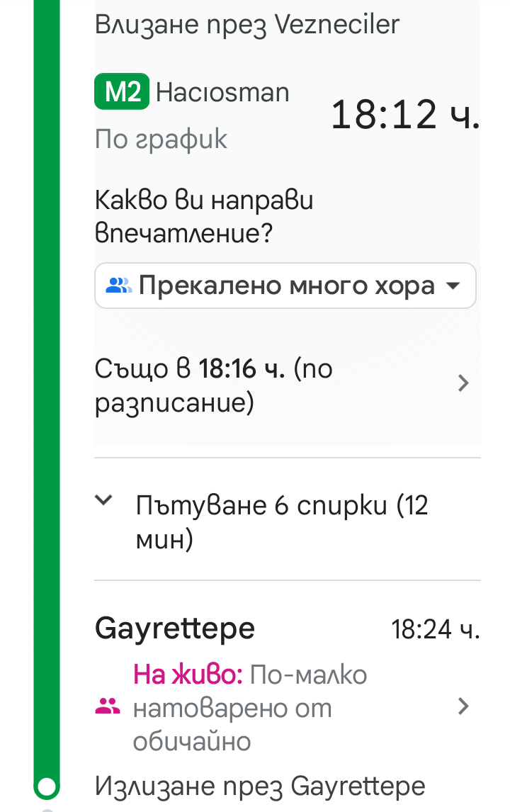Tap the Gayrettepe stop circle on green line
This screenshot has width=510, height=812.
pyautogui.click(x=47, y=786)
